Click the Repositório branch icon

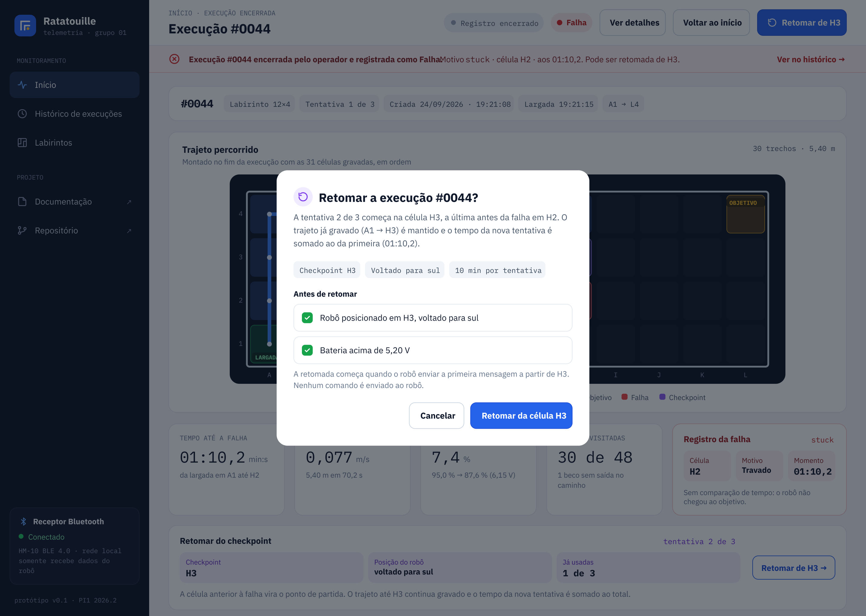(22, 231)
